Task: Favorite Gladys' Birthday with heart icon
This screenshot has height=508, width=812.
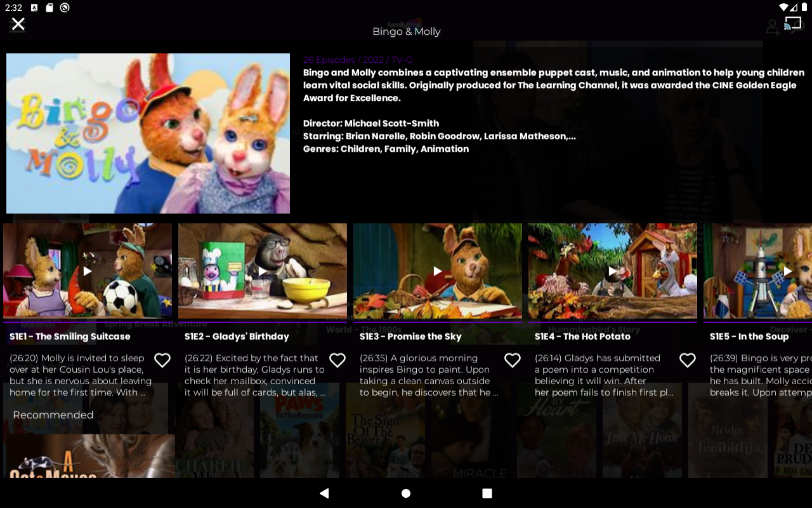Action: (x=337, y=361)
